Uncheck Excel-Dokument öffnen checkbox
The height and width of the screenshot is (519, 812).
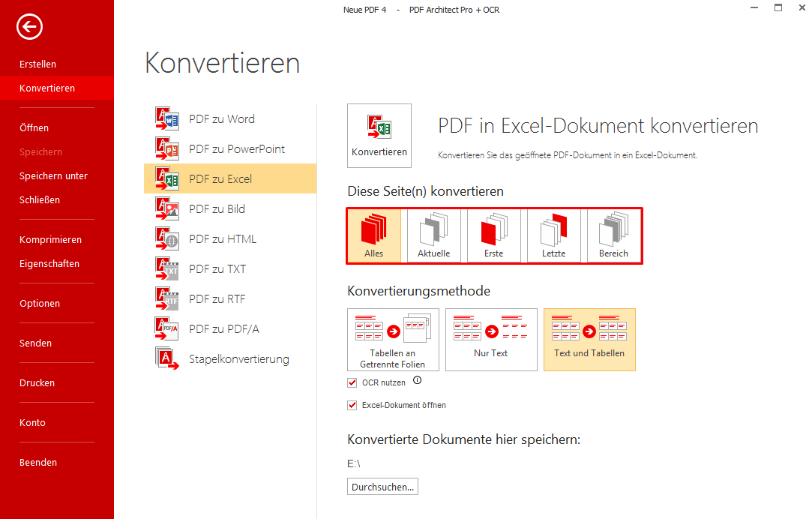point(352,405)
